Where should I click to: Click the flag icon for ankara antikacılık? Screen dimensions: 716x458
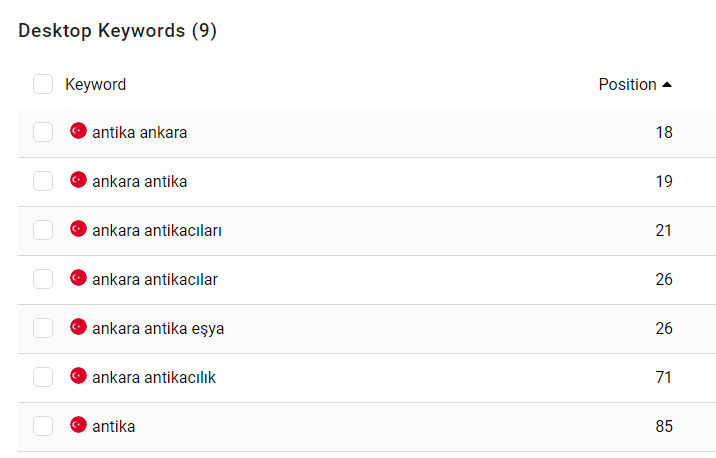click(x=78, y=376)
